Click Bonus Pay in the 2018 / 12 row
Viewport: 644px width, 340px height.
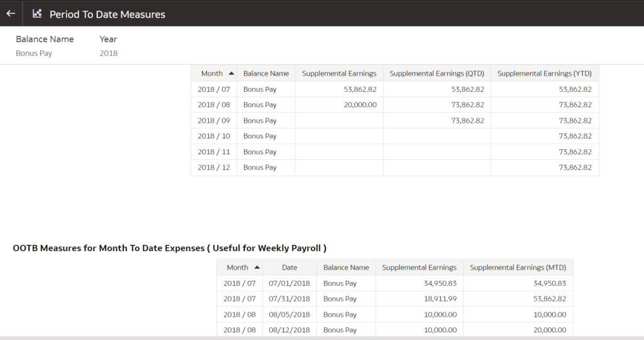click(x=260, y=167)
